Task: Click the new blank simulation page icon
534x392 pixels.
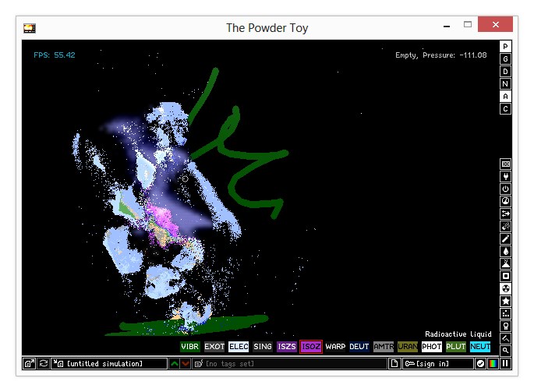Action: tap(394, 364)
